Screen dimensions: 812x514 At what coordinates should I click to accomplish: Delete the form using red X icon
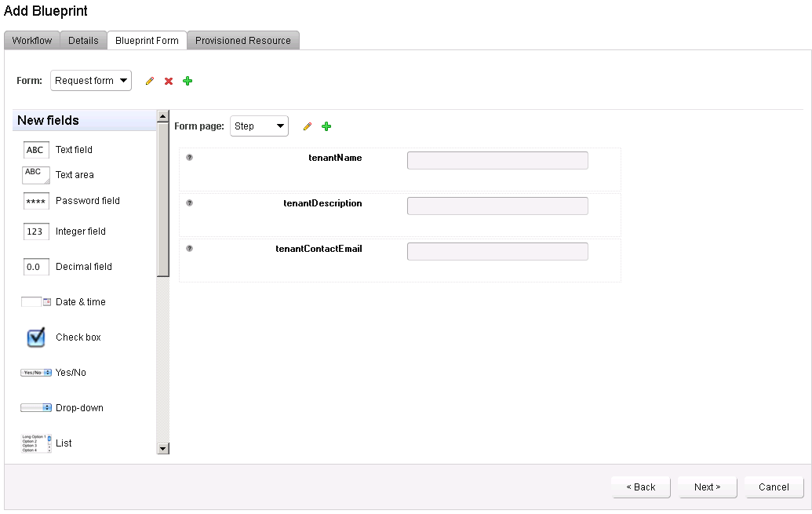pyautogui.click(x=169, y=81)
